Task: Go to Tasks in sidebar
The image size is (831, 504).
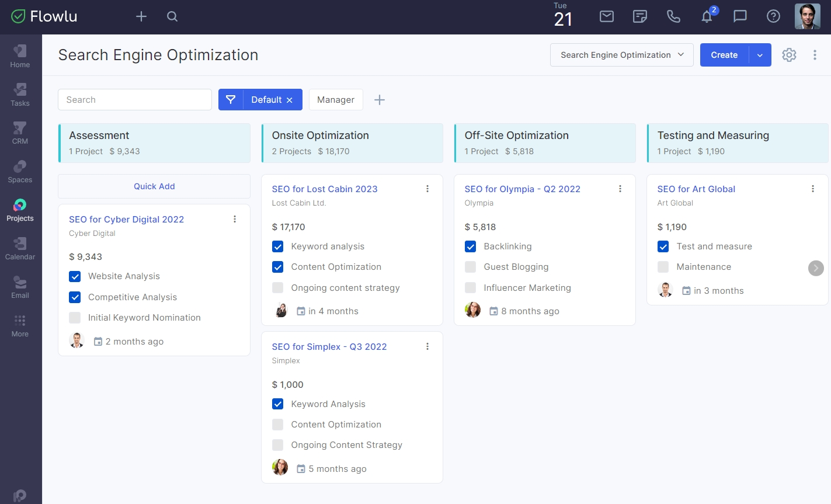Action: [20, 95]
